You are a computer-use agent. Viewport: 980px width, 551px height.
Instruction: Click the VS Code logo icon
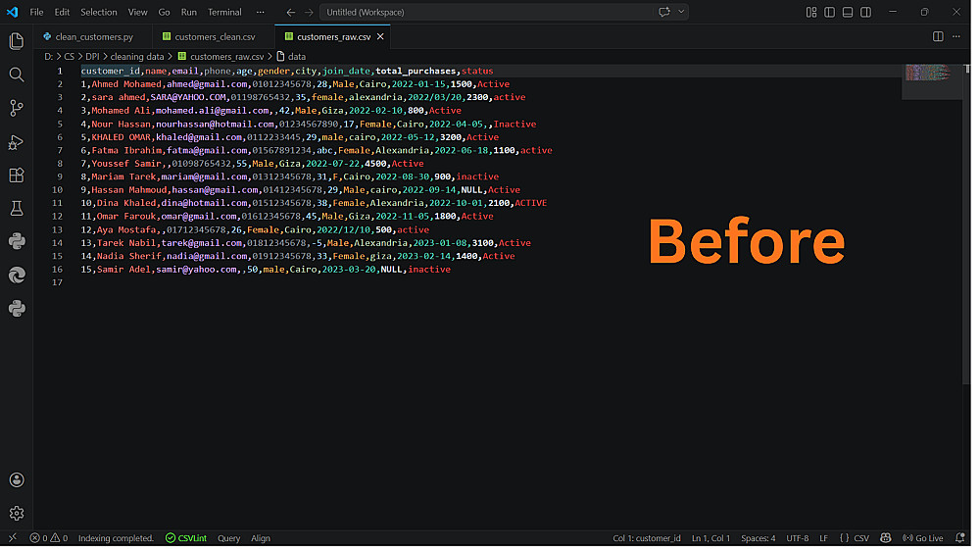pyautogui.click(x=13, y=12)
